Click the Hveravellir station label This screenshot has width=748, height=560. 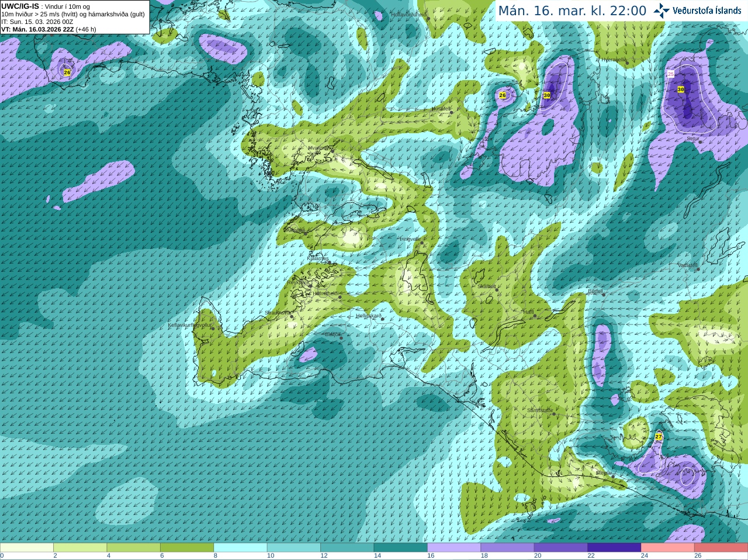pyautogui.click(x=614, y=60)
